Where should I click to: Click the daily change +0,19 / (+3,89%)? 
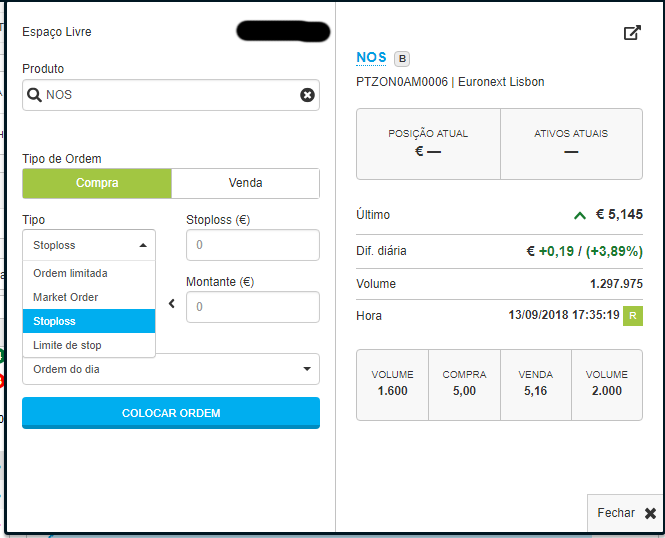pos(584,251)
